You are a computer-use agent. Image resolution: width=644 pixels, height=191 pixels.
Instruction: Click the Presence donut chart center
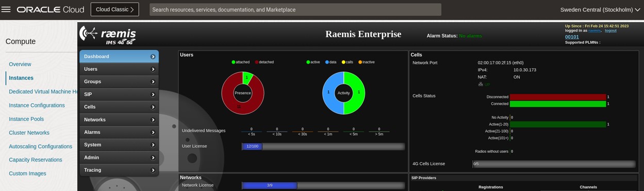coord(243,93)
